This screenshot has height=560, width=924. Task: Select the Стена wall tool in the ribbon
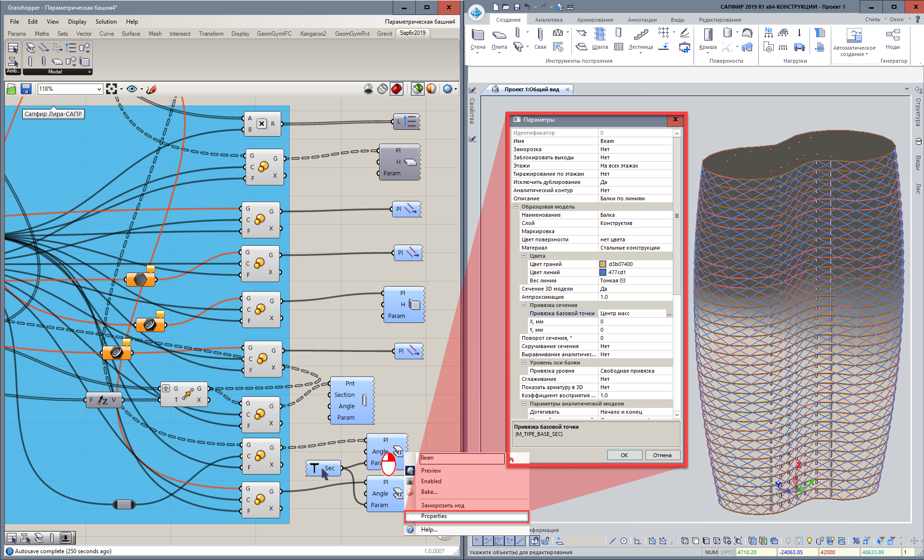(x=478, y=39)
